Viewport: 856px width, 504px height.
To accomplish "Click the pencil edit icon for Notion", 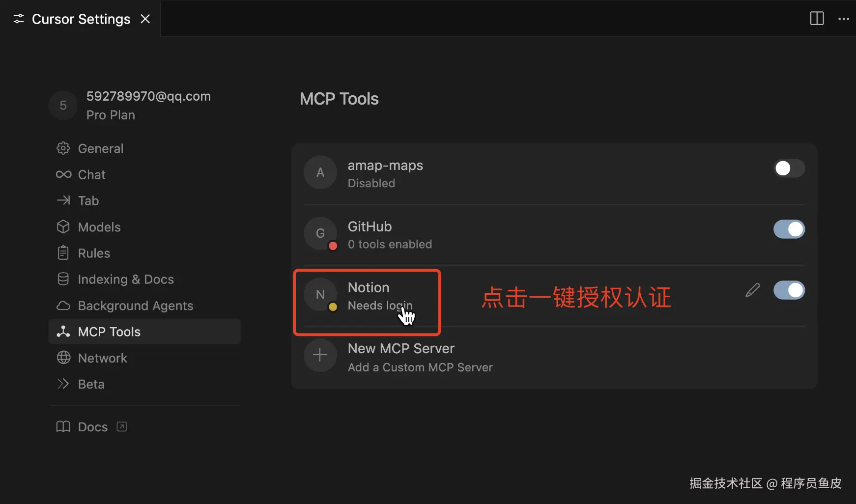I will (752, 290).
